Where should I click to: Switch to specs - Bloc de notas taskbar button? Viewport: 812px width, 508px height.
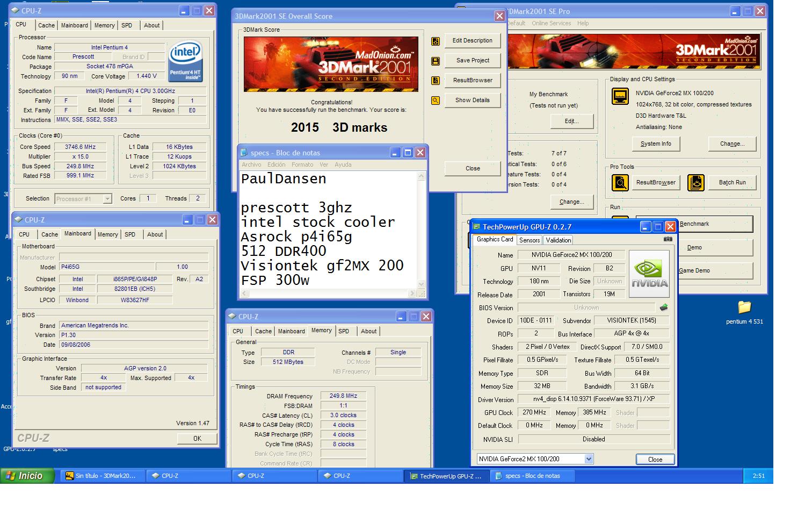tap(532, 476)
